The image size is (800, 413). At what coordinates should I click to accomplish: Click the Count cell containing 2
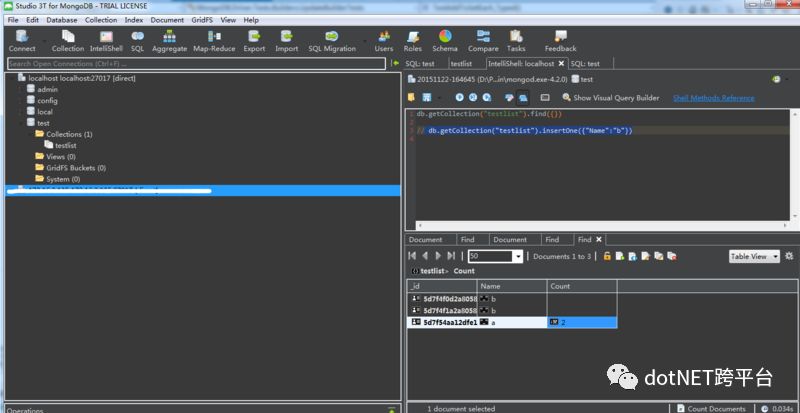582,323
